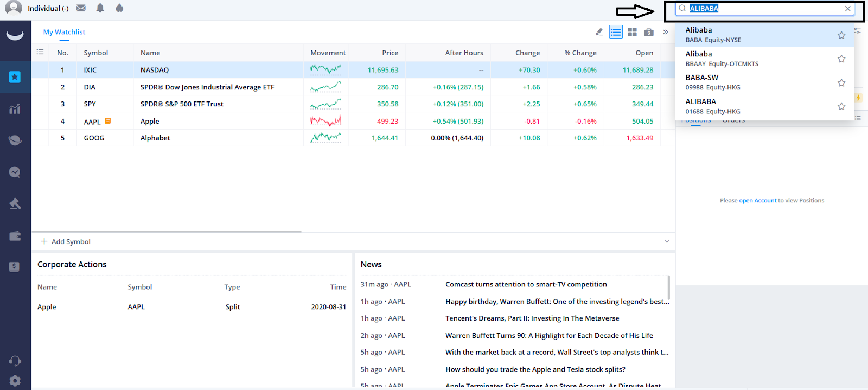This screenshot has height=390, width=868.
Task: Star the ALIBABA 01688 Equity-HKG result
Action: [841, 106]
